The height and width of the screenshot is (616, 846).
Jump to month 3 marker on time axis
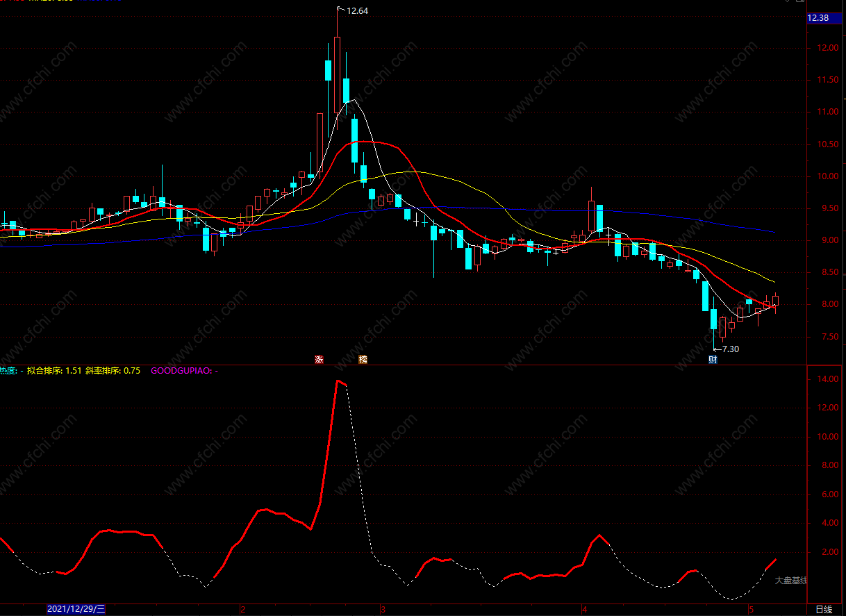pos(383,610)
